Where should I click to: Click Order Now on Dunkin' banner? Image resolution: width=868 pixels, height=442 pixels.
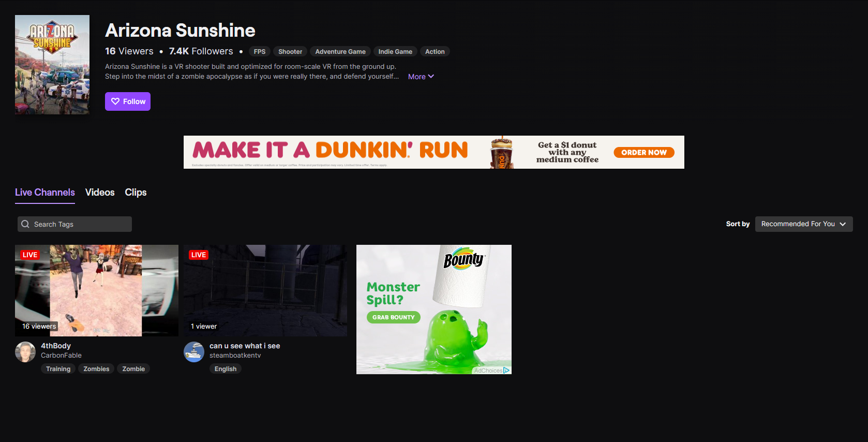[x=643, y=153]
